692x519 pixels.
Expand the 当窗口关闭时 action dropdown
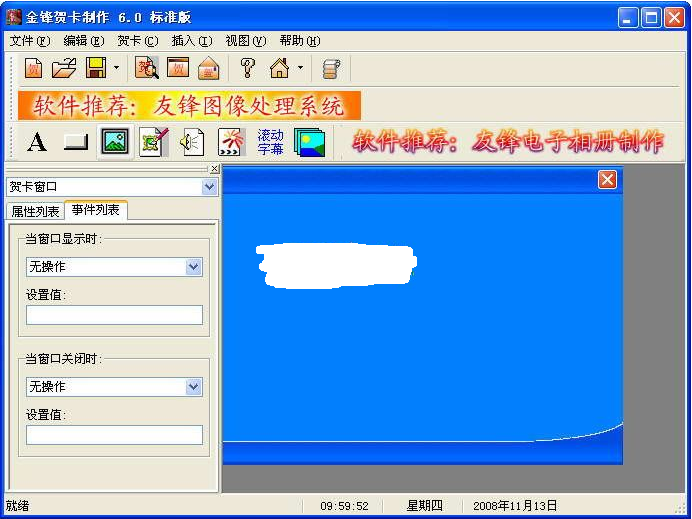pyautogui.click(x=194, y=387)
